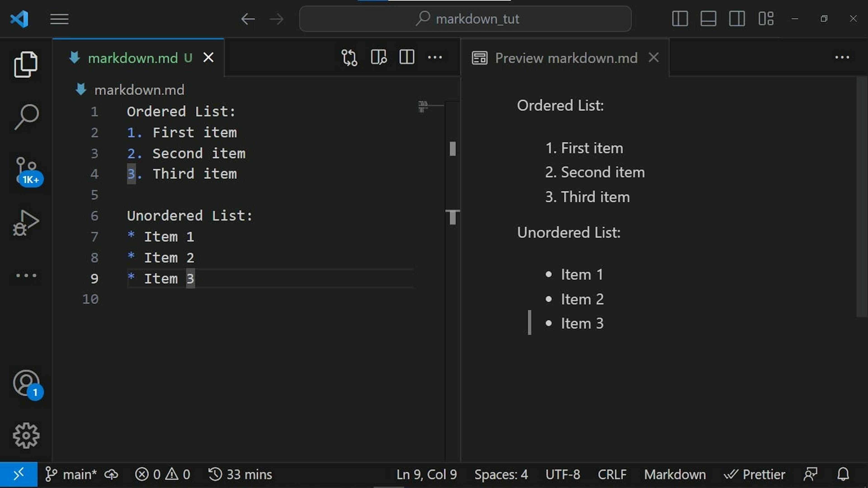Click 'Item 1' on editor line 7

pos(169,237)
